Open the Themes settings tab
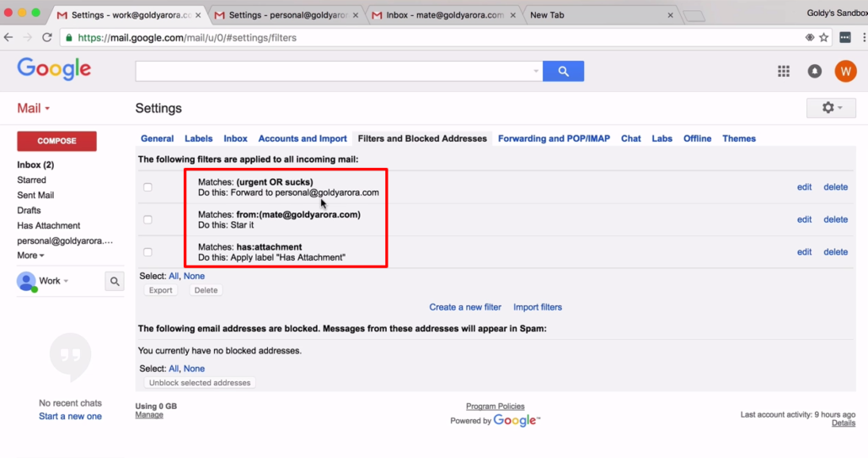 click(738, 138)
